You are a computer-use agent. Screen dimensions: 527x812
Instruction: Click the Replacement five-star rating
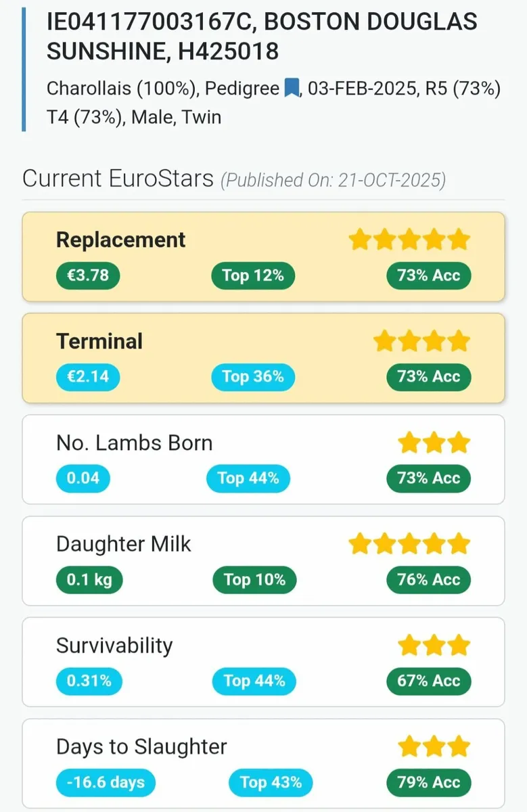[409, 240]
